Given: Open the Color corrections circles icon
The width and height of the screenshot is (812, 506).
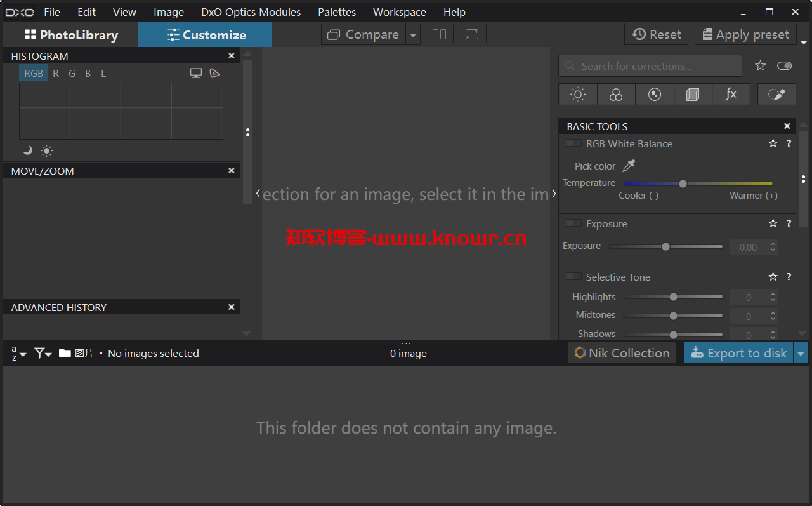Looking at the screenshot, I should (x=616, y=95).
